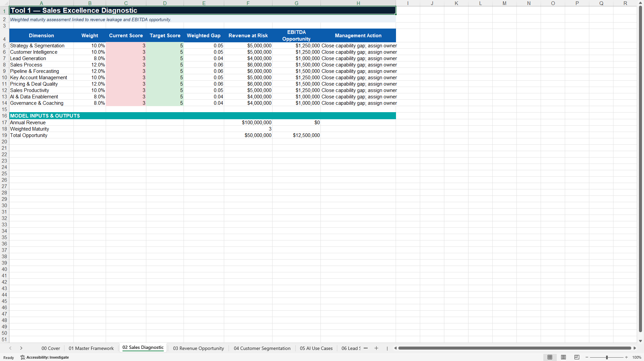Select the 'Annual Revenue' label cell

pyautogui.click(x=41, y=123)
